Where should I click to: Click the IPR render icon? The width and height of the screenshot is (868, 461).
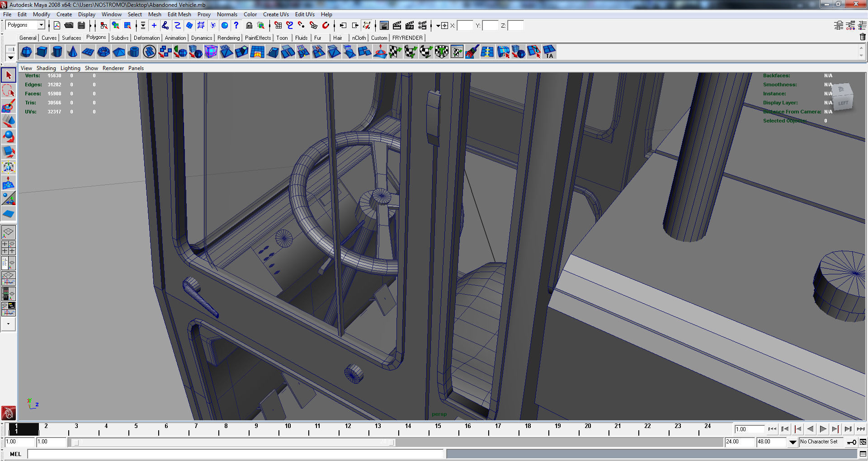coord(410,25)
